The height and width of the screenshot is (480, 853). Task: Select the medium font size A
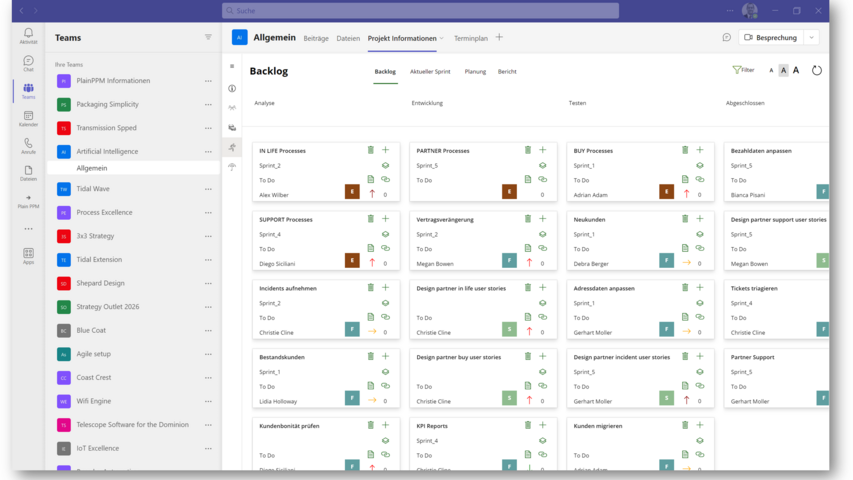point(783,71)
